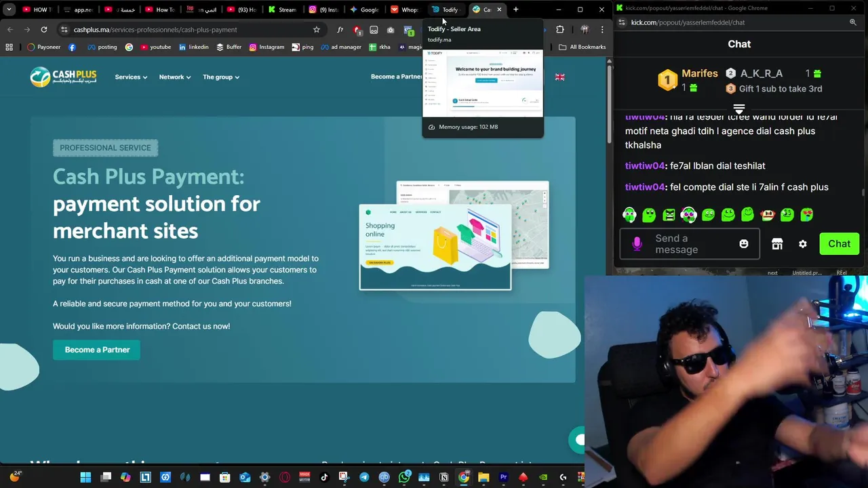Open the posting bookmark
Image resolution: width=868 pixels, height=488 pixels.
point(102,47)
